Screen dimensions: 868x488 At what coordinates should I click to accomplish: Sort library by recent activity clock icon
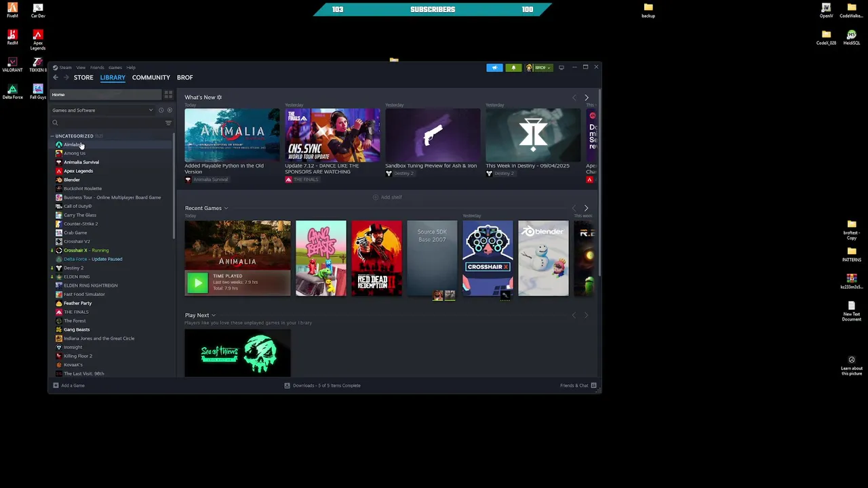(x=161, y=110)
